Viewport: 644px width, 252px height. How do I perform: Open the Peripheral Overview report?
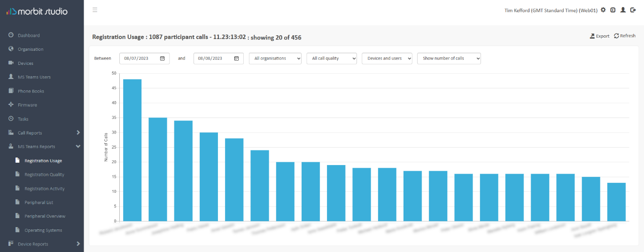pyautogui.click(x=45, y=216)
